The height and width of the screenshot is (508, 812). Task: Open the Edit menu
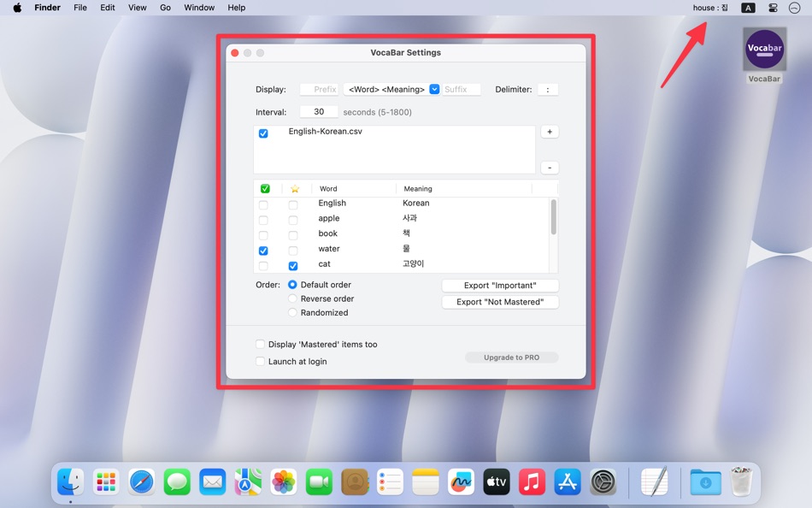tap(108, 8)
